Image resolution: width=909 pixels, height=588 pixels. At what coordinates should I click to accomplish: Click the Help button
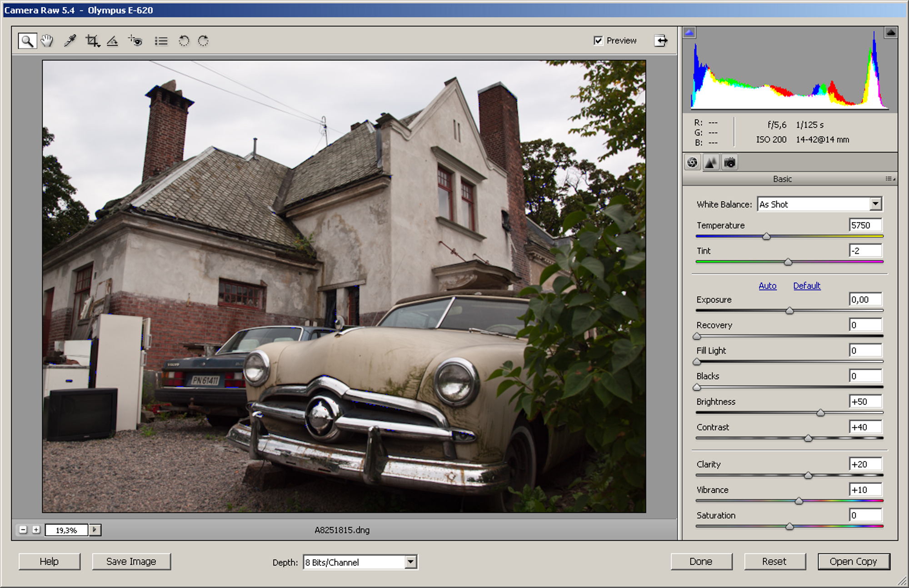49,562
